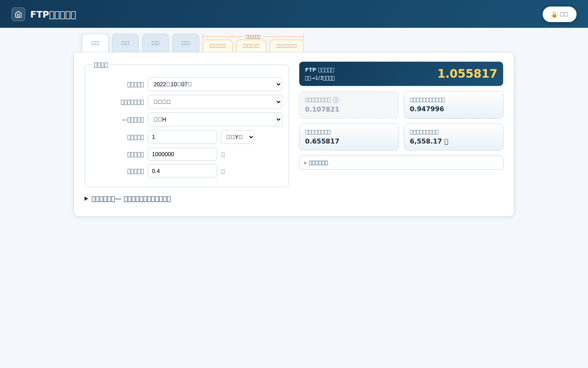Select the active white tab

point(95,43)
